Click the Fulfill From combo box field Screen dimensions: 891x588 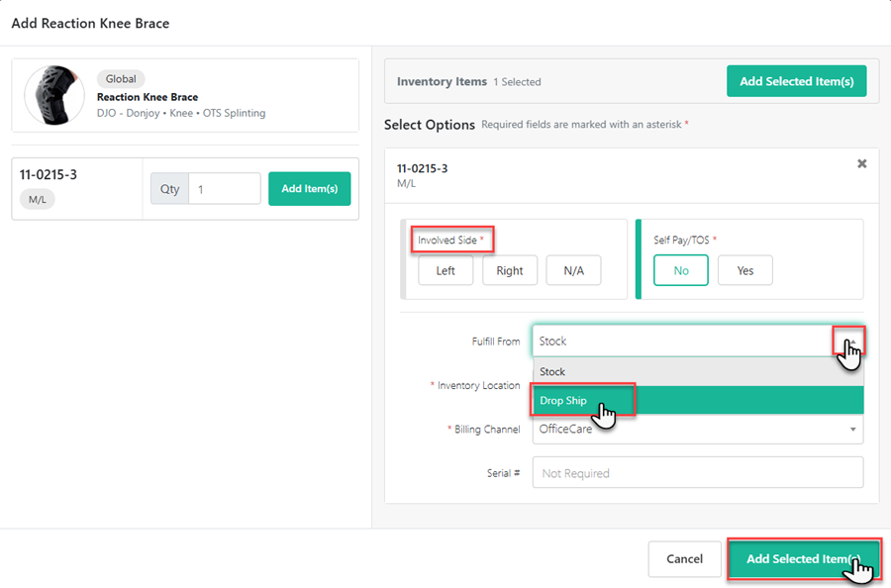(683, 341)
